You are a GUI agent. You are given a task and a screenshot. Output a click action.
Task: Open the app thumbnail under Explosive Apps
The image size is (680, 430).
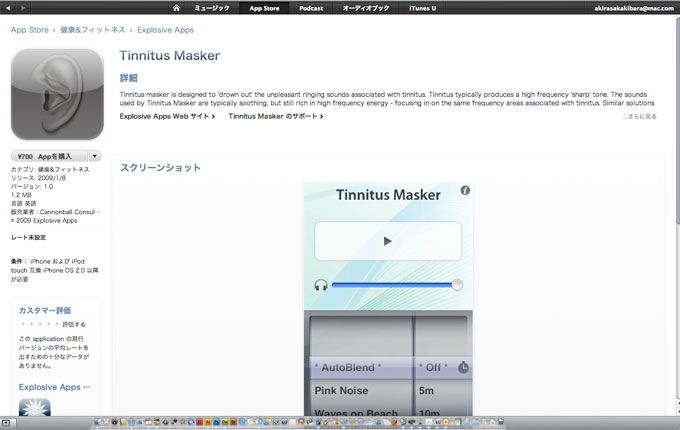click(35, 407)
